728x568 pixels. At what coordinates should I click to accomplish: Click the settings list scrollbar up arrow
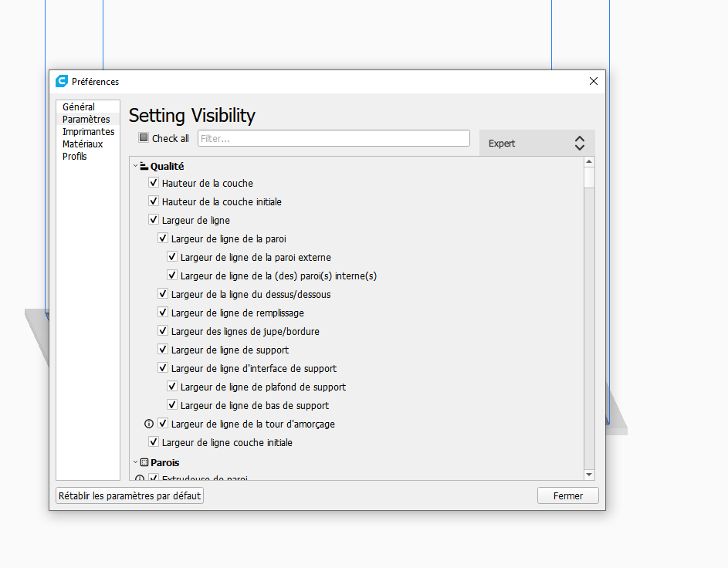point(589,162)
